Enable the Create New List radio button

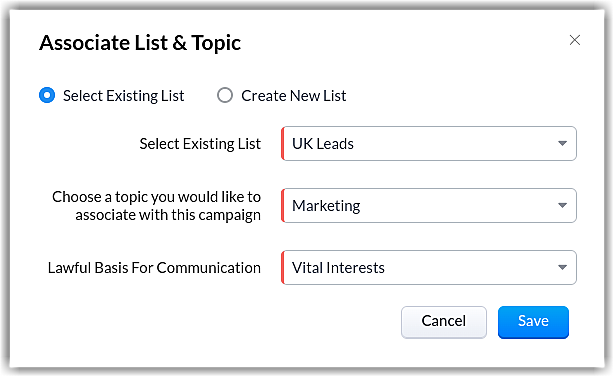(x=225, y=95)
